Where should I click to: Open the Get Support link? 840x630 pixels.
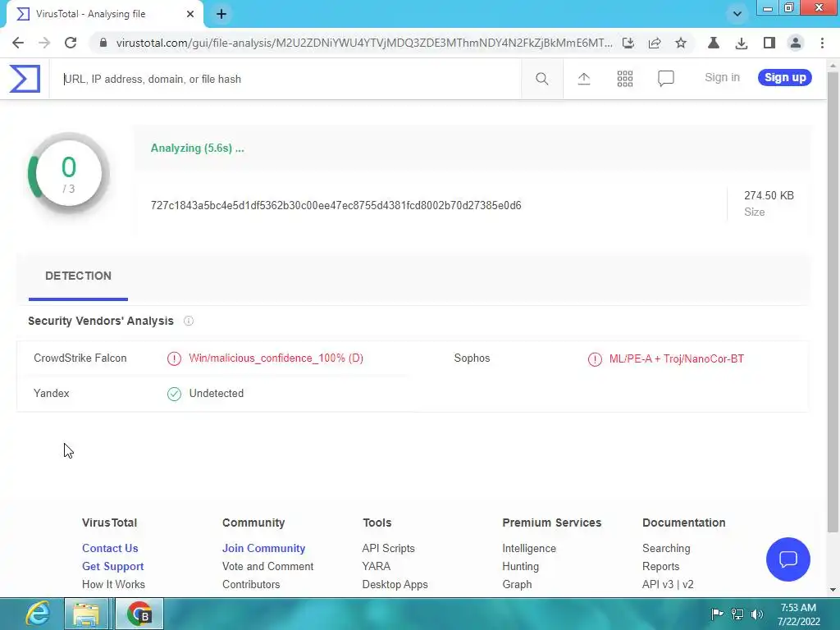(x=112, y=567)
